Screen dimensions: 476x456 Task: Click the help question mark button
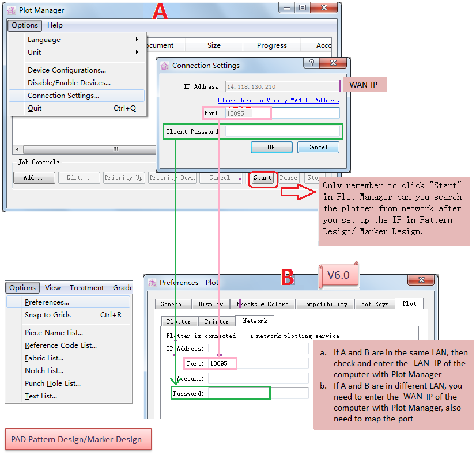pos(312,64)
